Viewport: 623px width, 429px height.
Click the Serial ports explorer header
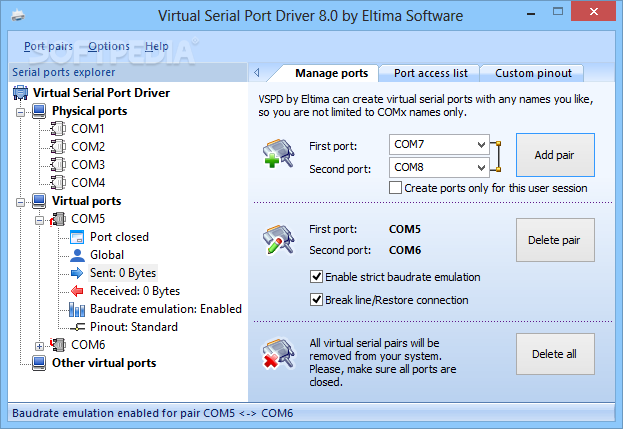pyautogui.click(x=64, y=72)
